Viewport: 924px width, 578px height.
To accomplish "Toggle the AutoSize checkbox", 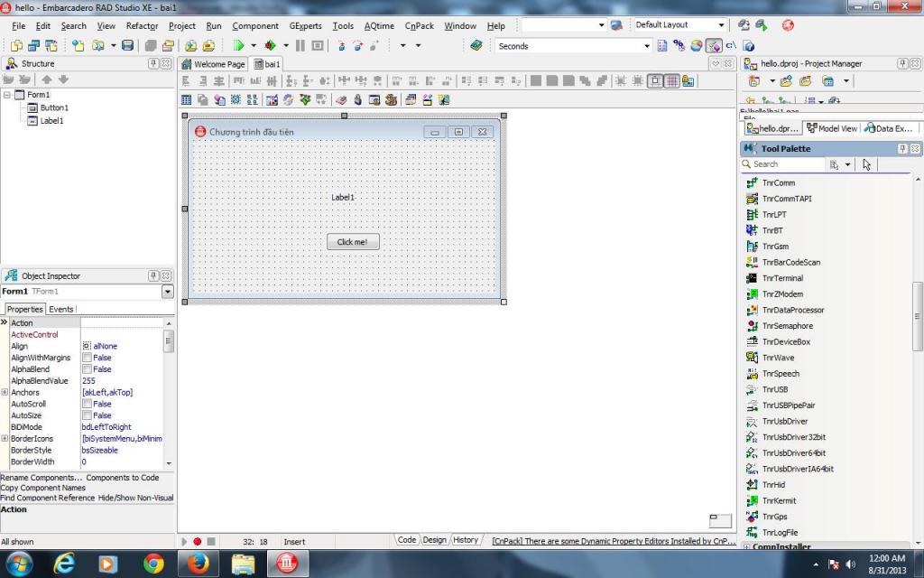I will (87, 415).
